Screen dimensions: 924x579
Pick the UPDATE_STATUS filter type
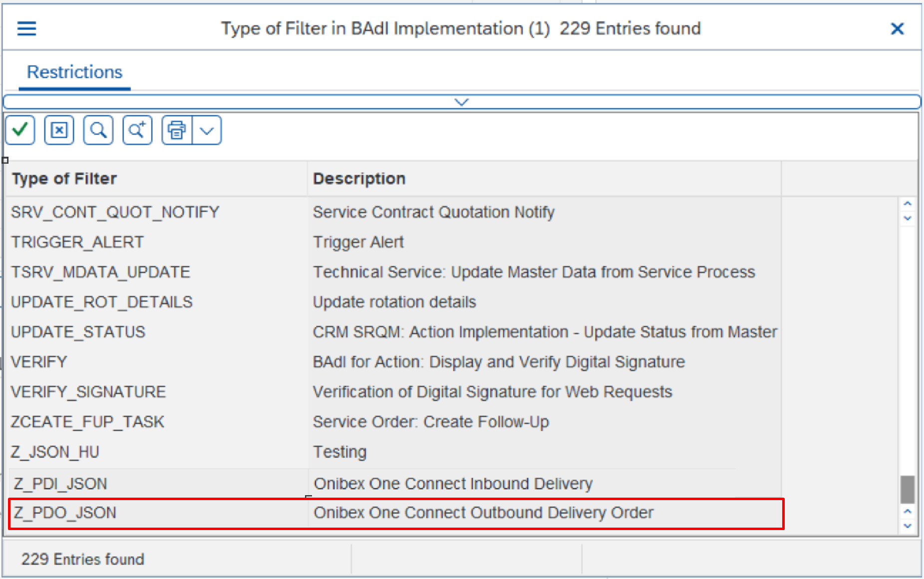(x=78, y=332)
